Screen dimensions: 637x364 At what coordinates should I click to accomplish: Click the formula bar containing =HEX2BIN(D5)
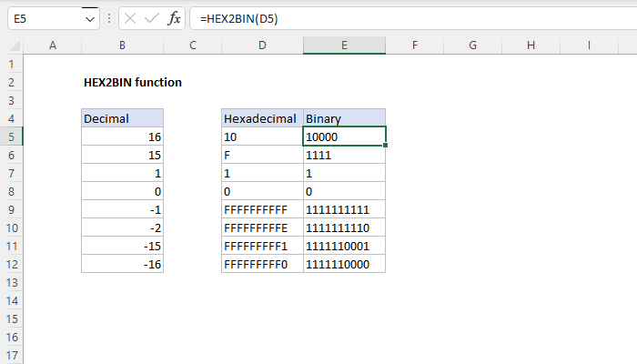pos(413,19)
